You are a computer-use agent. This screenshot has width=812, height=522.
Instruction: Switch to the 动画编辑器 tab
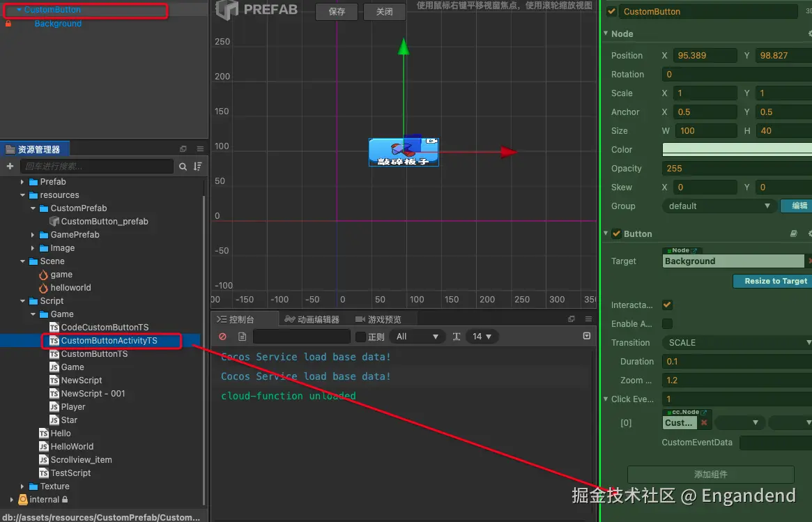point(312,319)
